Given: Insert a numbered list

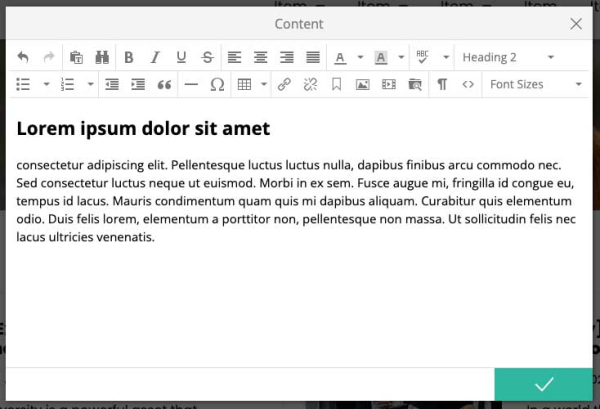Looking at the screenshot, I should pyautogui.click(x=67, y=84).
